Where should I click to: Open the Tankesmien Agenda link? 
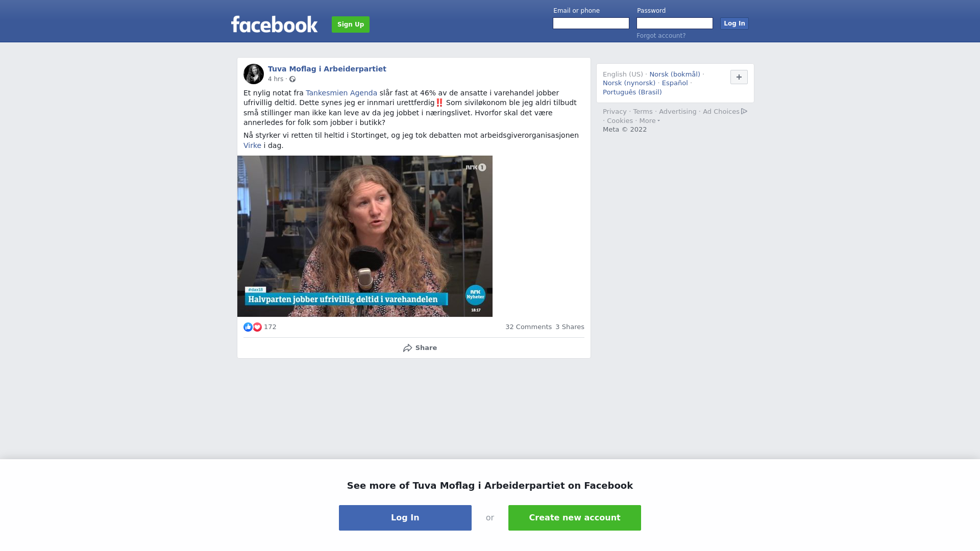pyautogui.click(x=341, y=93)
